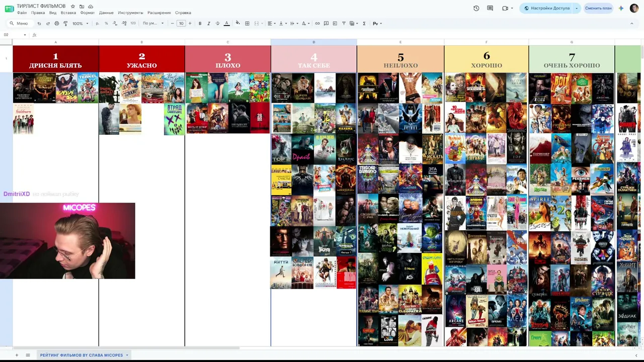Create a filter
Screen dimensions: 644x362
(x=344, y=24)
